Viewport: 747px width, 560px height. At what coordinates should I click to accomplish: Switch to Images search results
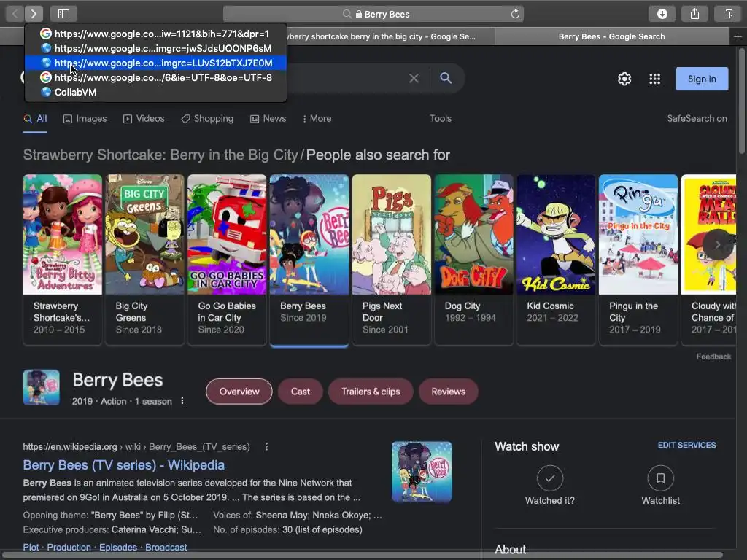85,119
